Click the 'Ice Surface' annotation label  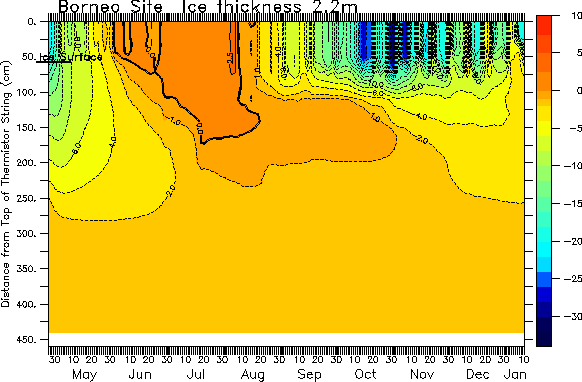(71, 57)
